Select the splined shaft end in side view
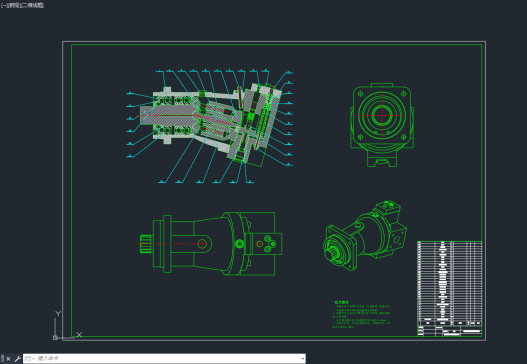This screenshot has width=527, height=364. [146, 244]
